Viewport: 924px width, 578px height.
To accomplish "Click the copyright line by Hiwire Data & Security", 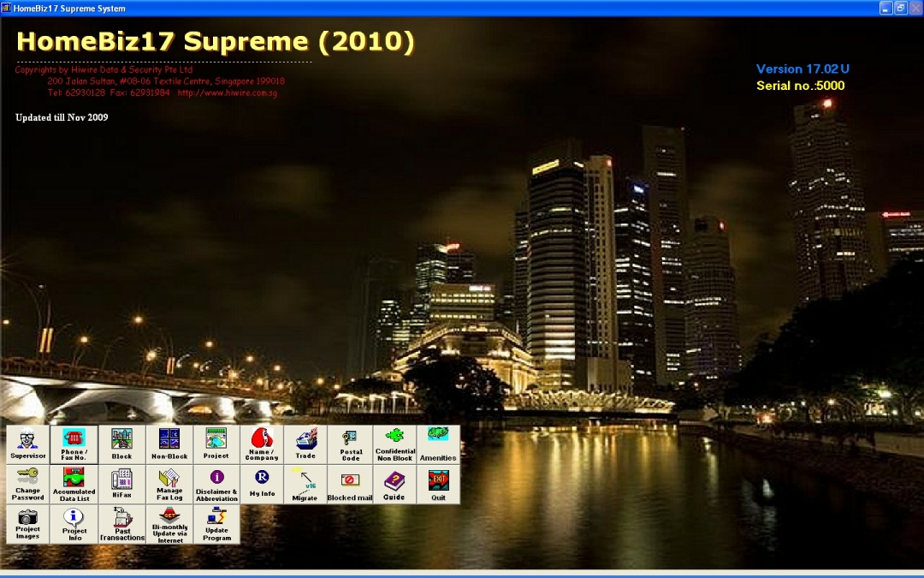I will click(x=104, y=69).
